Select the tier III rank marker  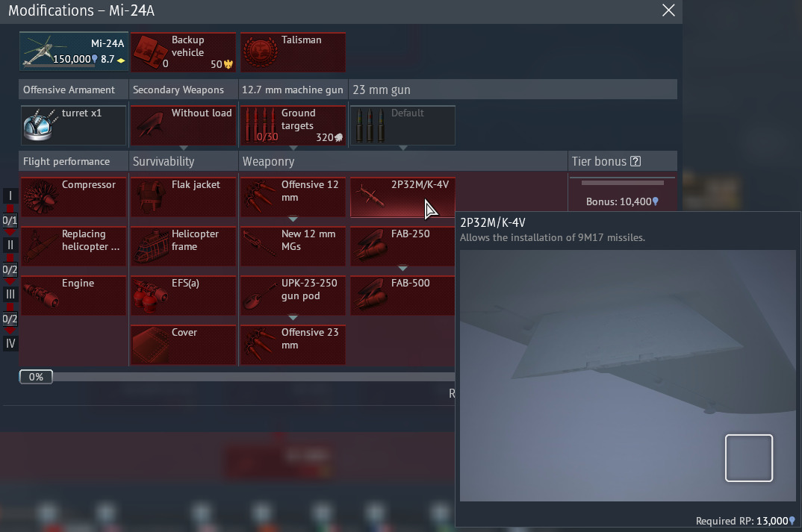point(10,294)
